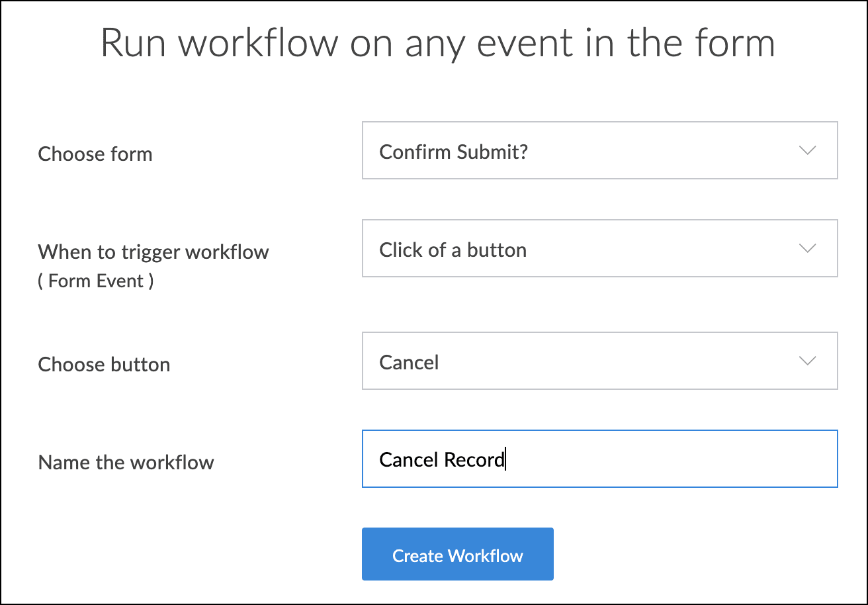Image resolution: width=868 pixels, height=605 pixels.
Task: Click the chevron beside Confirm Submit?
Action: pos(807,150)
